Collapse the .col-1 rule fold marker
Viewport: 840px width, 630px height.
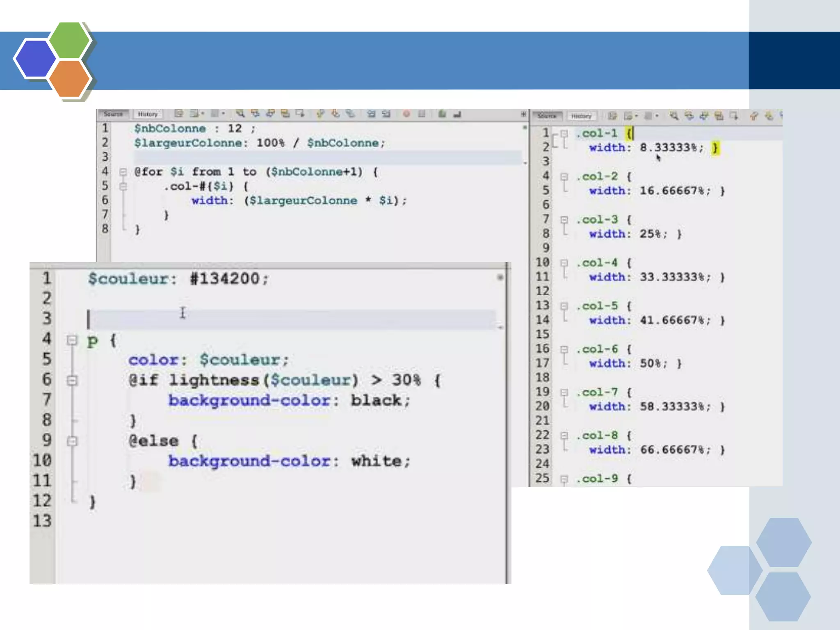564,133
